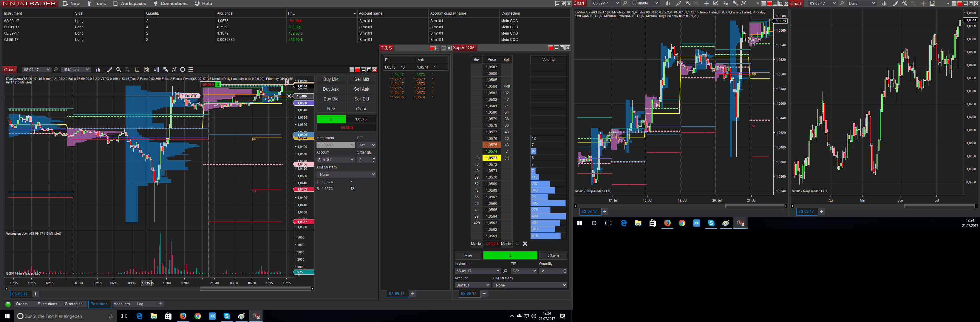Open the strategies icon in 15 Minute chart toolbar

(174, 69)
